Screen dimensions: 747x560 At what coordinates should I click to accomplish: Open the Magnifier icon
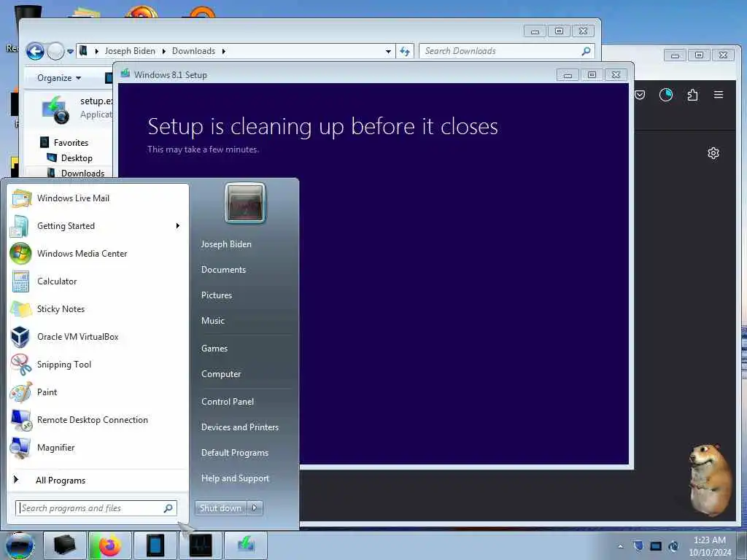[x=21, y=448]
